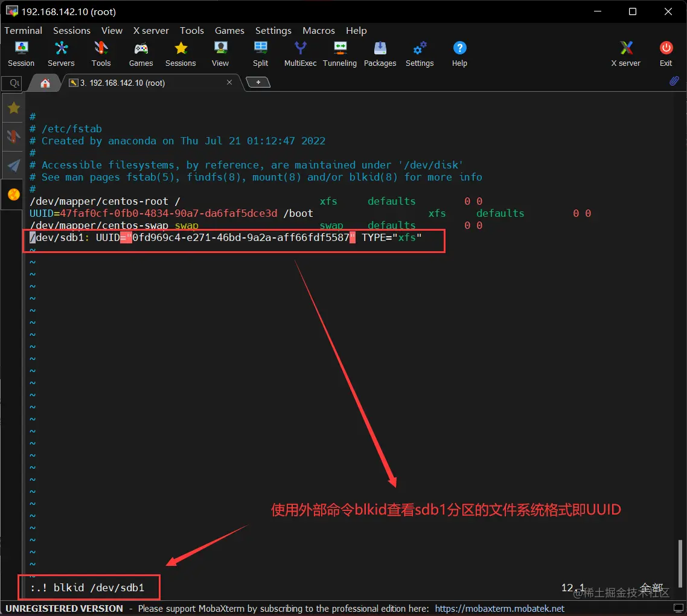The width and height of the screenshot is (687, 616).
Task: Open the Settings menu
Action: (x=273, y=31)
